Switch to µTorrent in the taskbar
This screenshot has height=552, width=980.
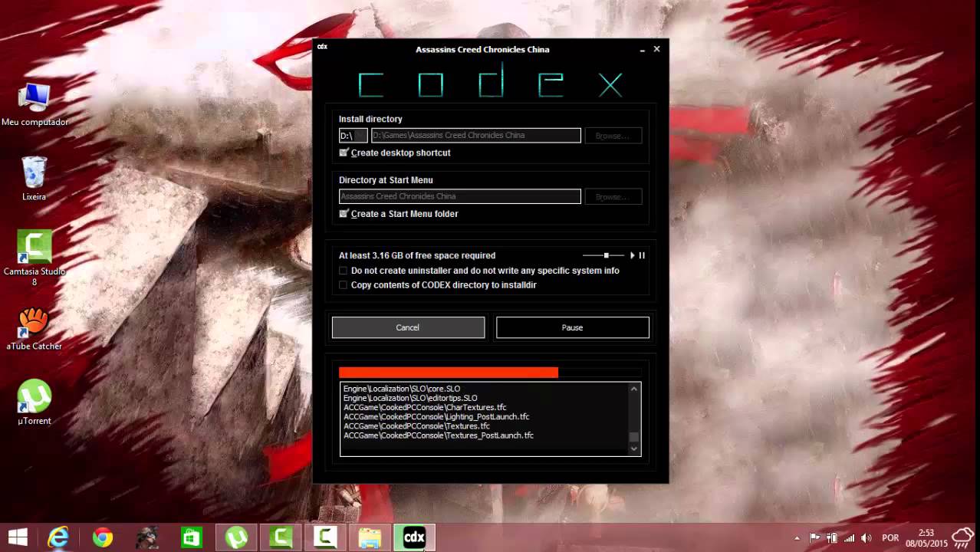[x=236, y=537]
